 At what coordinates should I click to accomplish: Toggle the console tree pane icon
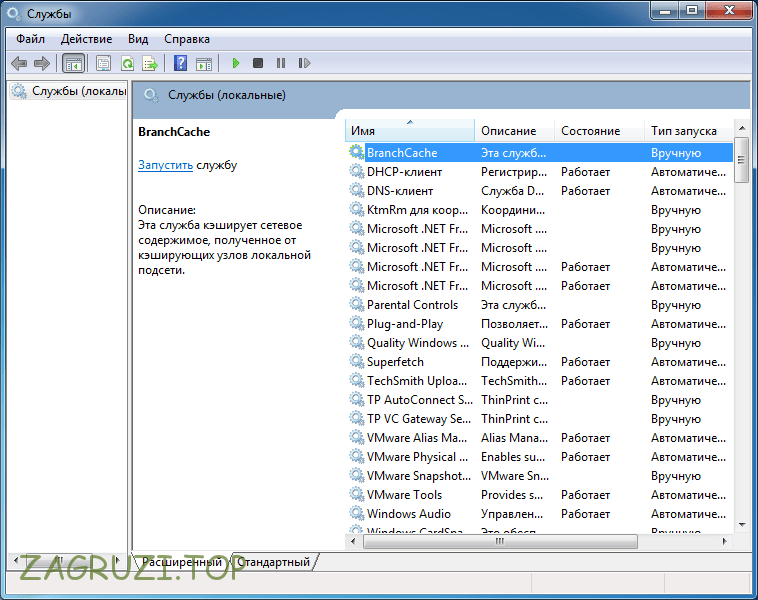[x=73, y=63]
